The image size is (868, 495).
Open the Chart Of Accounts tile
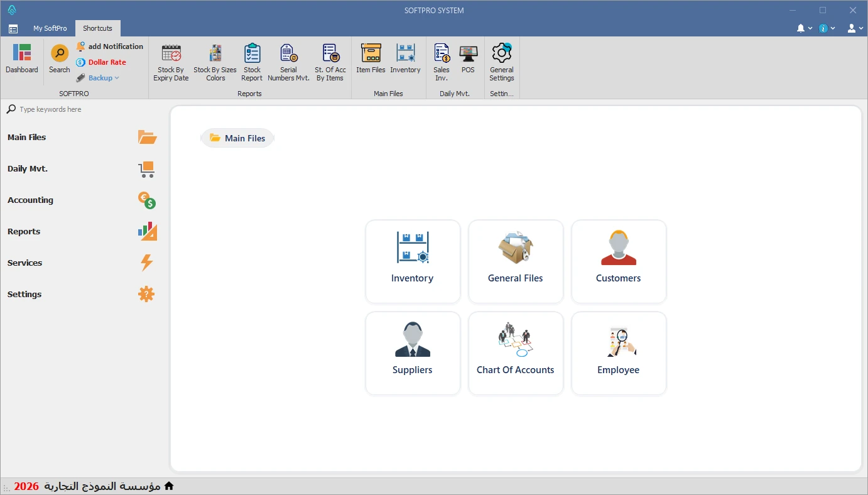[x=516, y=353]
